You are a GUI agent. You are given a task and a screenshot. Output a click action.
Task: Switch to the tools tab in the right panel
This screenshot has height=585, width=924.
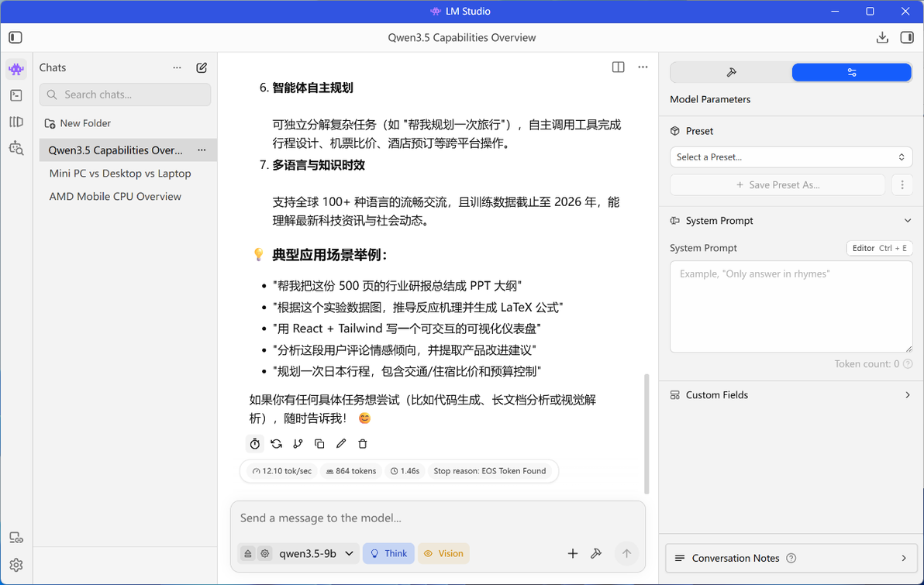(x=731, y=73)
